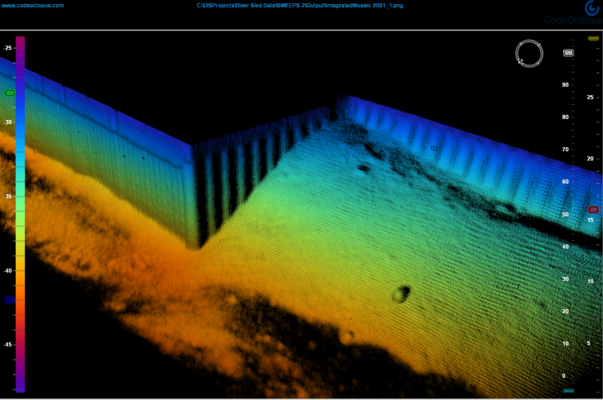The image size is (603, 400).
Task: Click the 70 tick on the range scale
Action: (565, 150)
